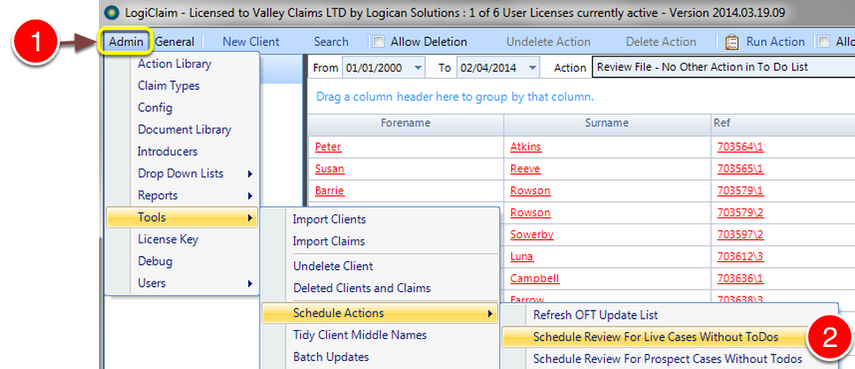Select Debug menu entry
This screenshot has height=369, width=855.
click(x=155, y=261)
